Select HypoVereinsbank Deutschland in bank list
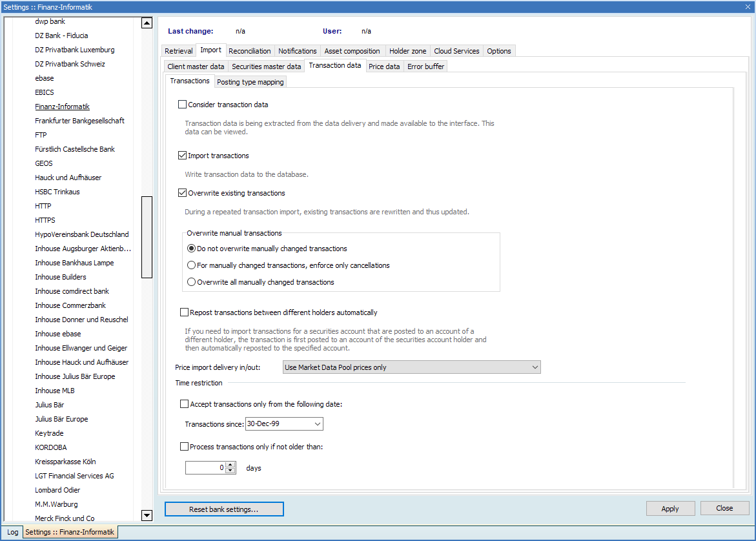Image resolution: width=756 pixels, height=541 pixels. pyautogui.click(x=82, y=234)
